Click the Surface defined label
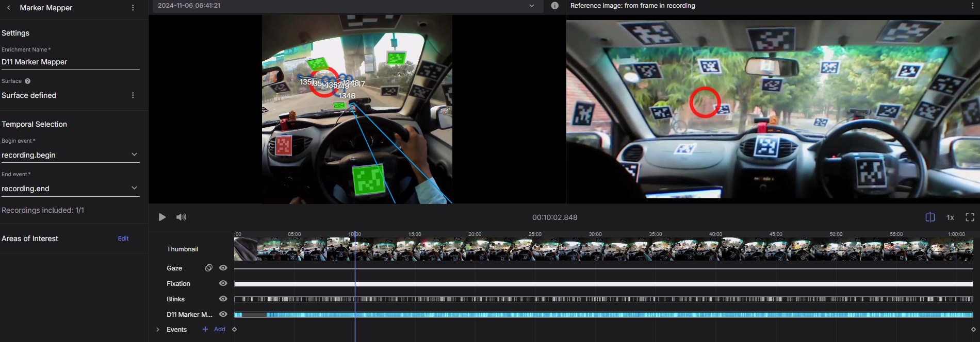This screenshot has width=980, height=342. tap(29, 95)
